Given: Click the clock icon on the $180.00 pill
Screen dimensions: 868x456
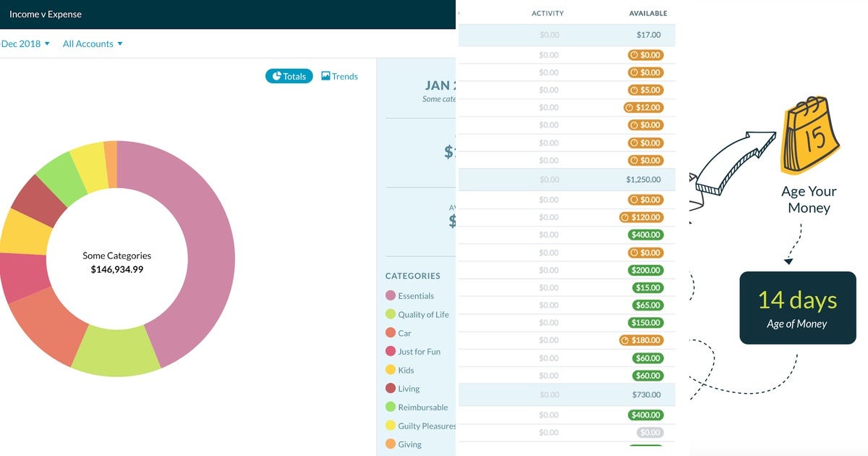Looking at the screenshot, I should [624, 339].
